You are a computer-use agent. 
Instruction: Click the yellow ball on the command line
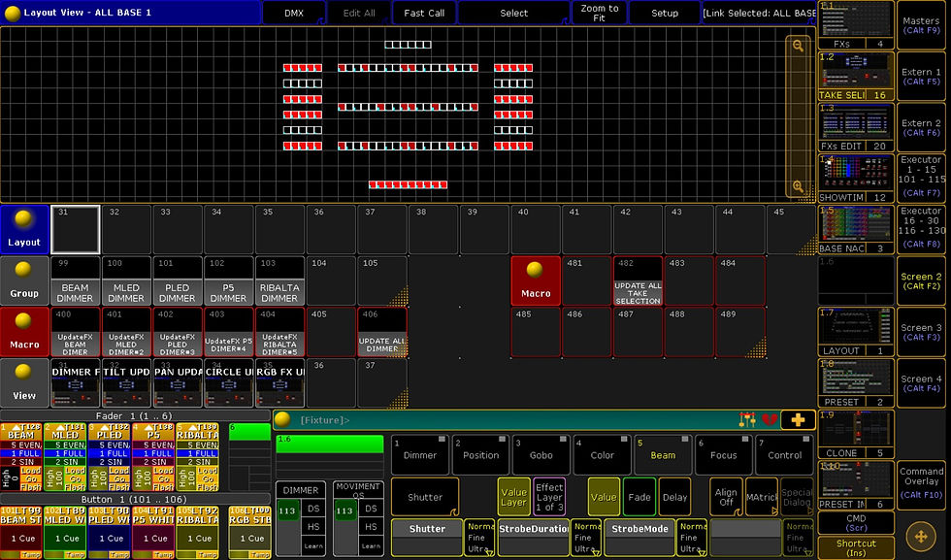282,420
